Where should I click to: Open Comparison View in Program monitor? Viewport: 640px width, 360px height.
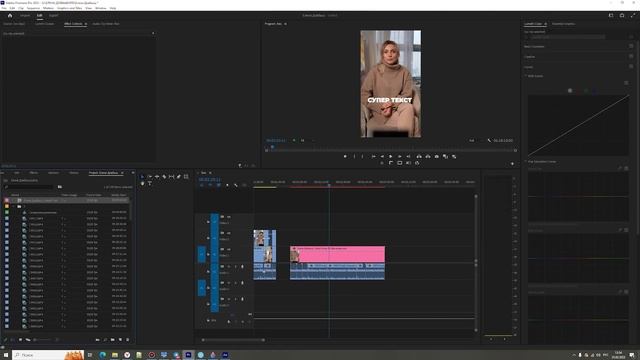pyautogui.click(x=445, y=156)
